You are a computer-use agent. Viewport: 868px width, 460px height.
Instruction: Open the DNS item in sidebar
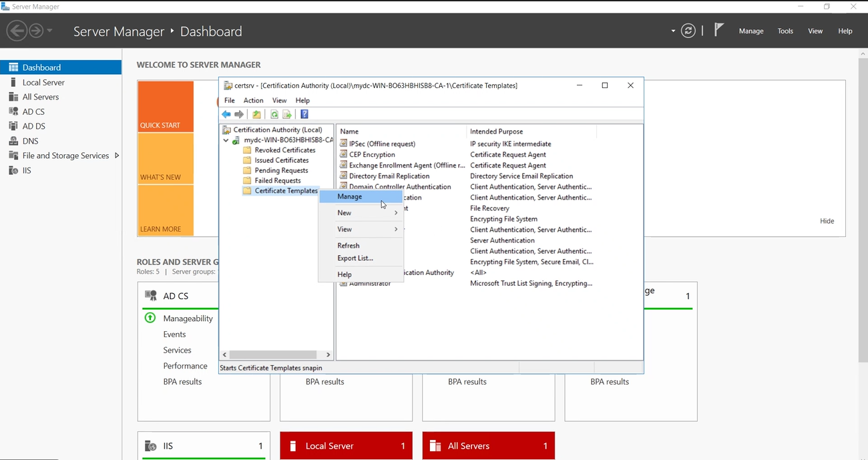point(31,141)
